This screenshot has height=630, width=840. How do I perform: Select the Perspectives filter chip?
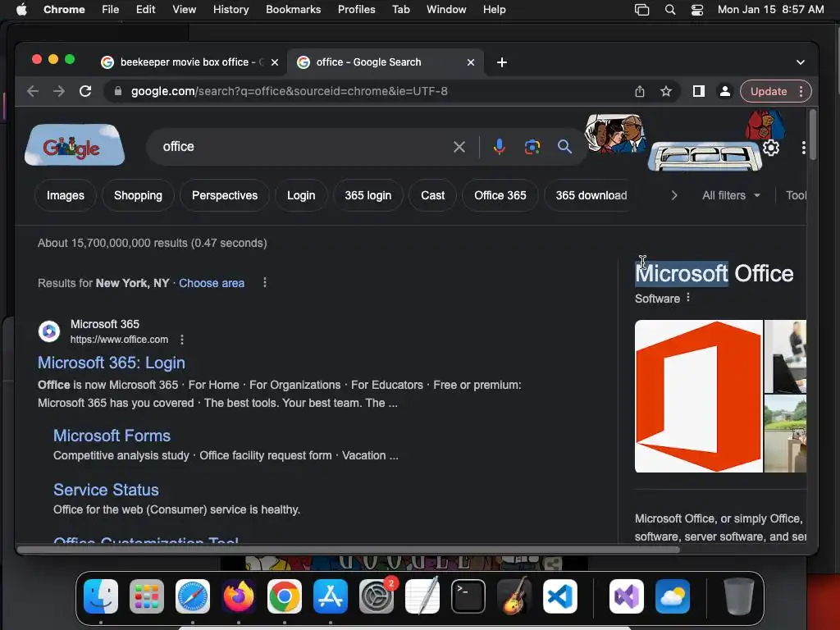pos(225,195)
